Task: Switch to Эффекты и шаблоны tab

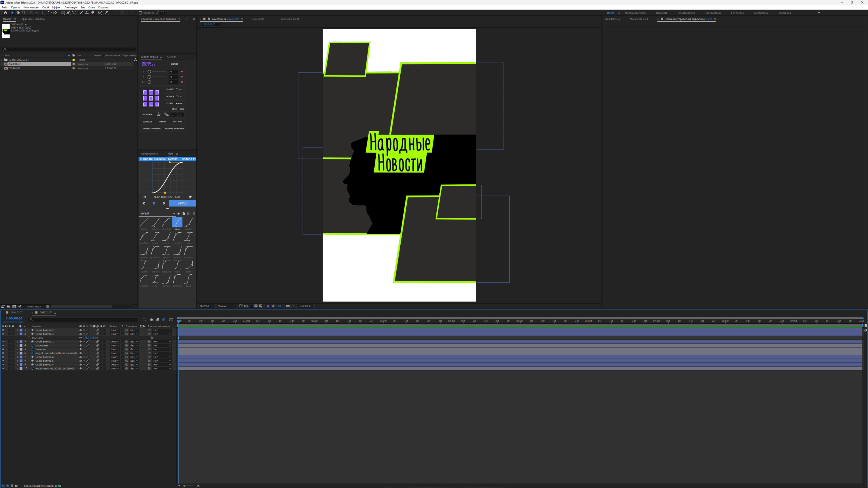Action: coord(33,19)
